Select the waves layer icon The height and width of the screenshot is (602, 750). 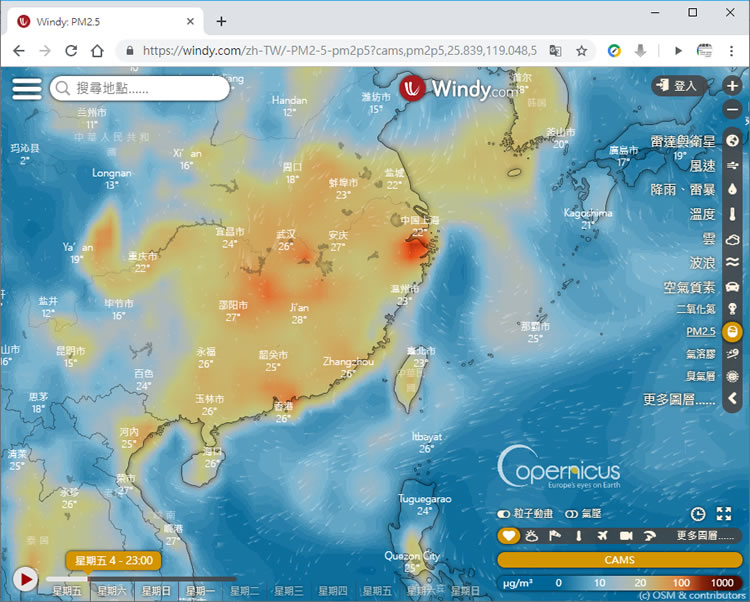(733, 263)
